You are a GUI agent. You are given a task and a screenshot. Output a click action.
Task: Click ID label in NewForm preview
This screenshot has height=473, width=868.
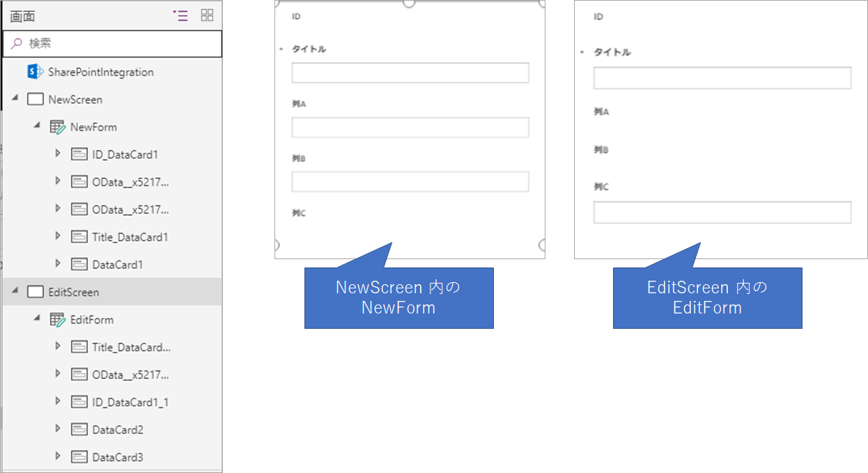coord(296,16)
